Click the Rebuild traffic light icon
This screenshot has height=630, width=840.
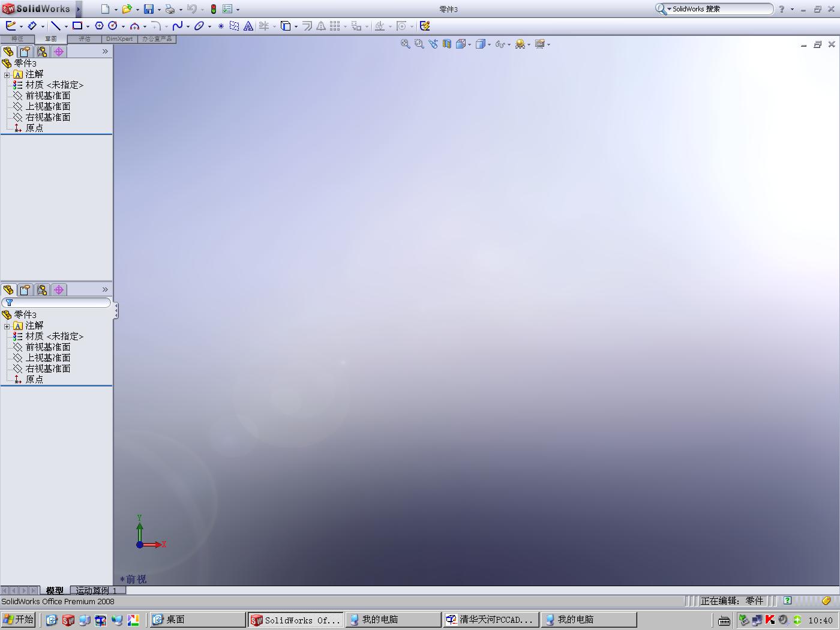(x=213, y=9)
